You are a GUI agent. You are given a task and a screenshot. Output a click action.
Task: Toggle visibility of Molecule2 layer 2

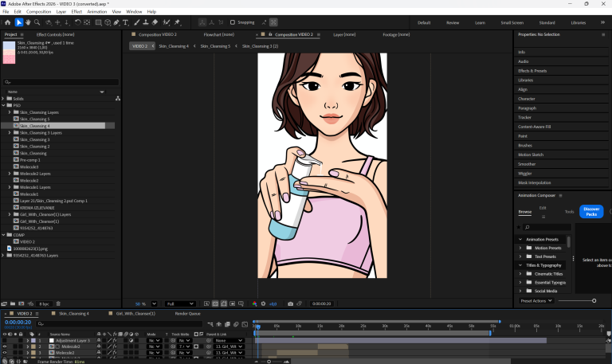coord(5,346)
